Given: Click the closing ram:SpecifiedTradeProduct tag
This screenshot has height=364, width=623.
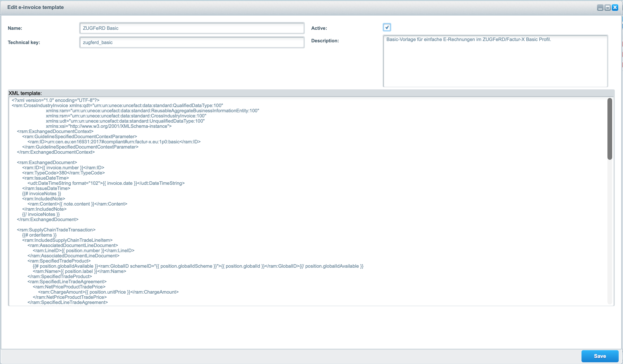Looking at the screenshot, I should coord(60,277).
